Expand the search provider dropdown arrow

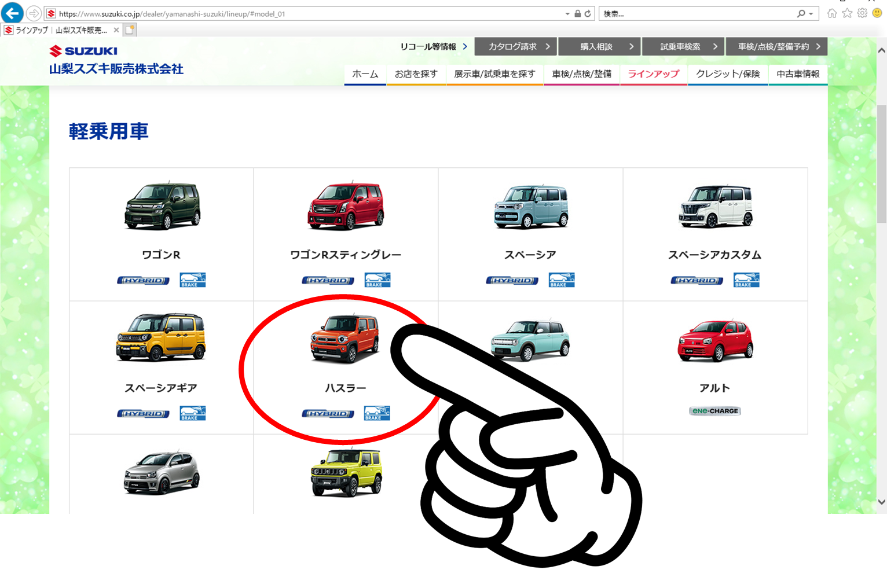[811, 13]
